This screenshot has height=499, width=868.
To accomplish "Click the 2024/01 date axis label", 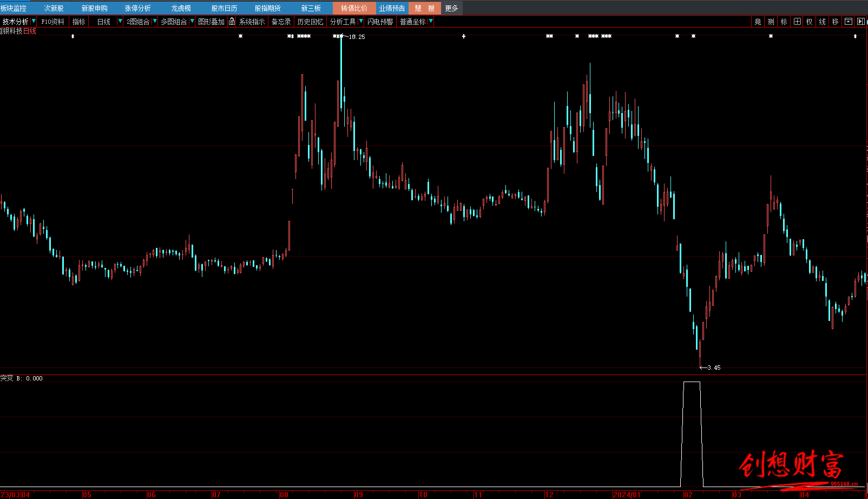I will (627, 495).
